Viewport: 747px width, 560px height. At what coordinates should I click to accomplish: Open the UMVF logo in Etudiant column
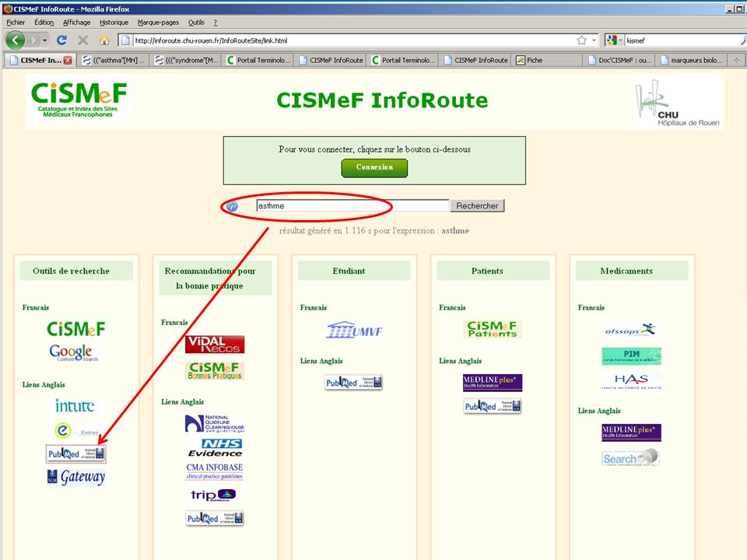click(354, 330)
